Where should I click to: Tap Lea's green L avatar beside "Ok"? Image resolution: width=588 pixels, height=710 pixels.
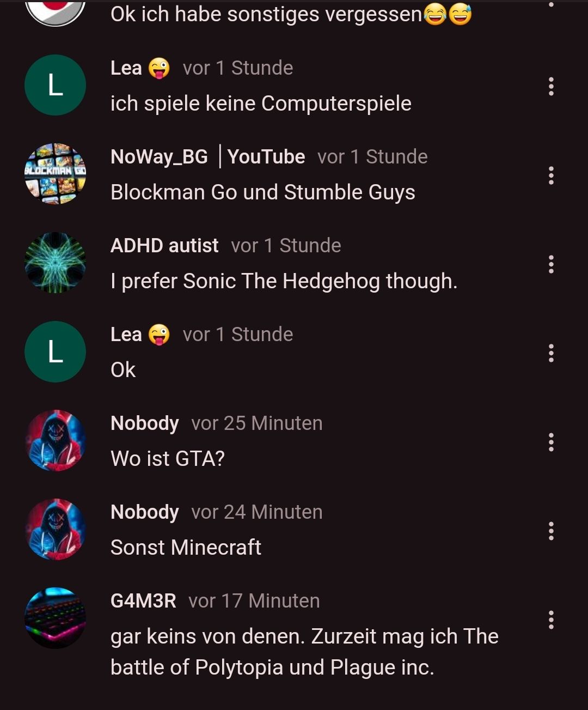[x=55, y=351]
